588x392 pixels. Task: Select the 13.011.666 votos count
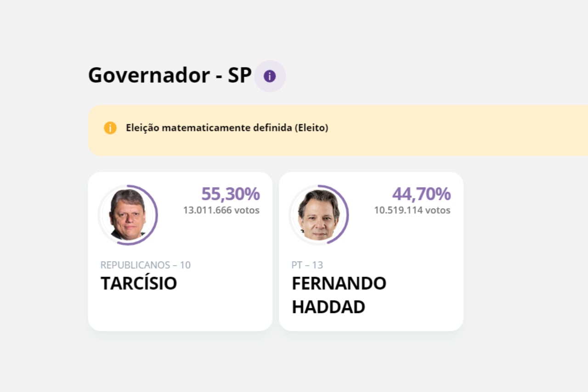221,210
